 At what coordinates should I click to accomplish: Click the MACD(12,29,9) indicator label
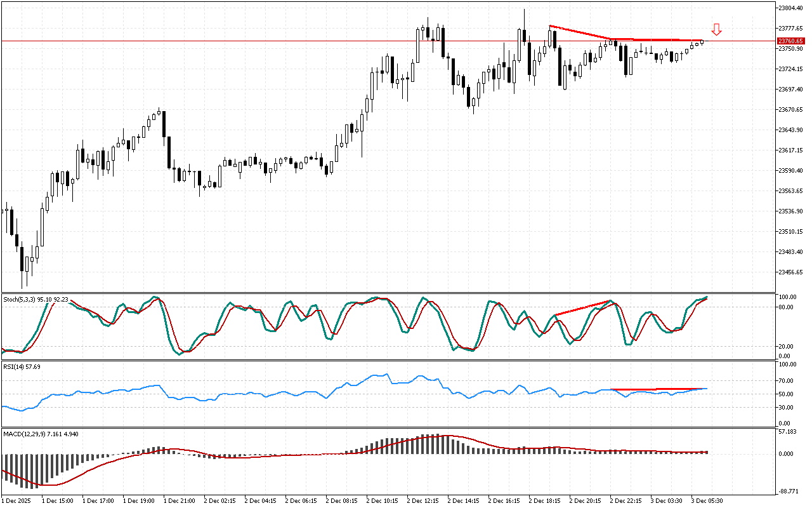click(x=34, y=433)
